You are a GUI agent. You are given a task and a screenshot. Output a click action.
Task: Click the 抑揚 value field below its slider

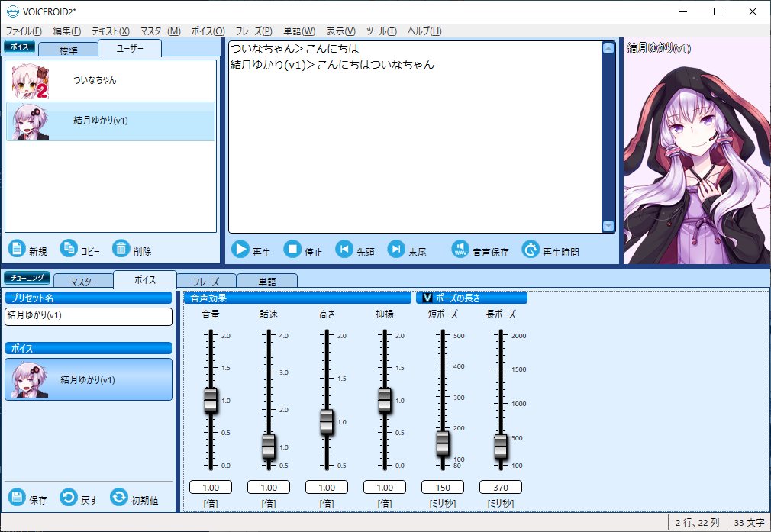(385, 487)
